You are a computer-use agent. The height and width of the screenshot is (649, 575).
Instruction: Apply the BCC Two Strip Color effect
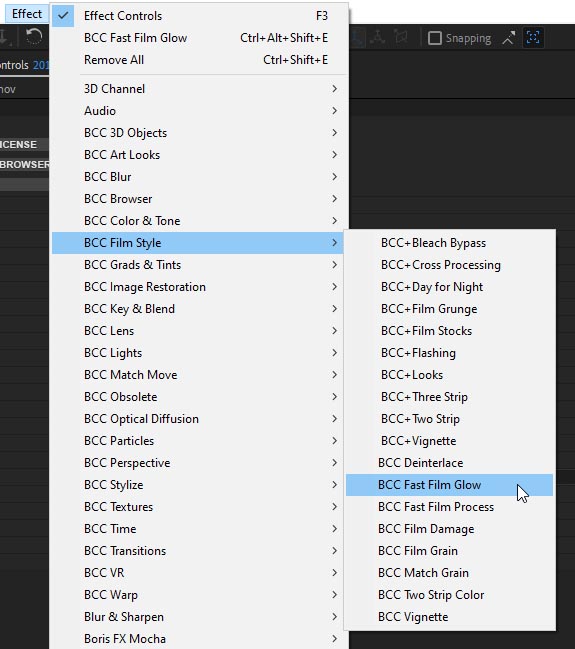[450, 594]
